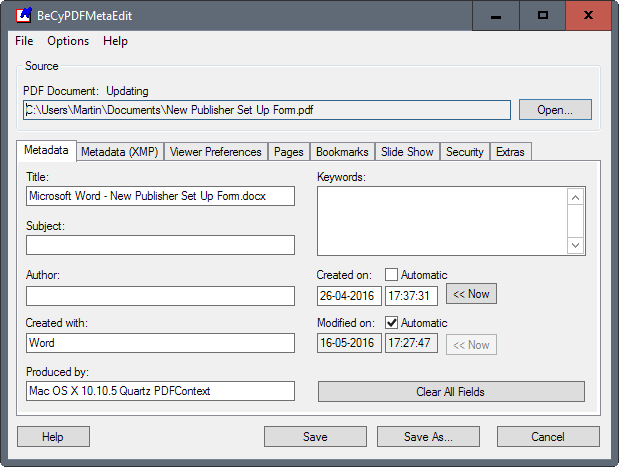This screenshot has width=619, height=467.
Task: Click the Created with field containing Word
Action: [x=160, y=343]
